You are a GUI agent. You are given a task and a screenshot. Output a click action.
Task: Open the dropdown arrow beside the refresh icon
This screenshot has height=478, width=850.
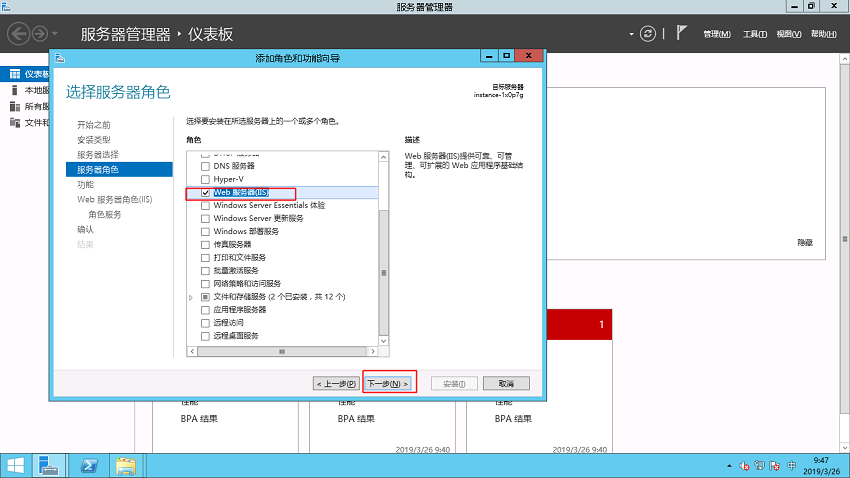coord(632,34)
